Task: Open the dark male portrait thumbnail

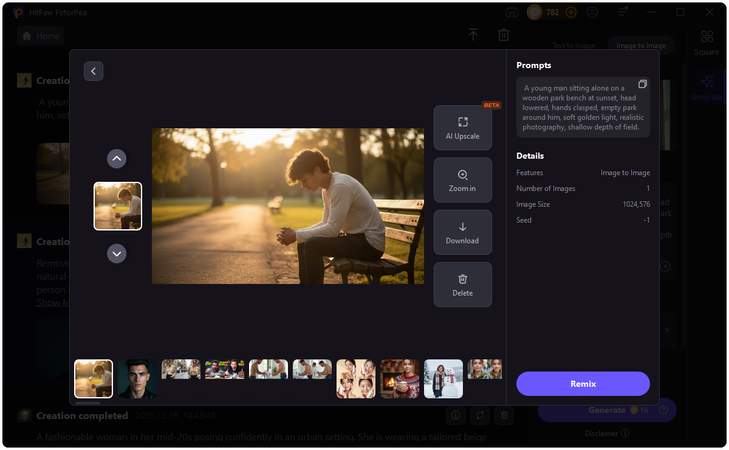Action: [137, 378]
